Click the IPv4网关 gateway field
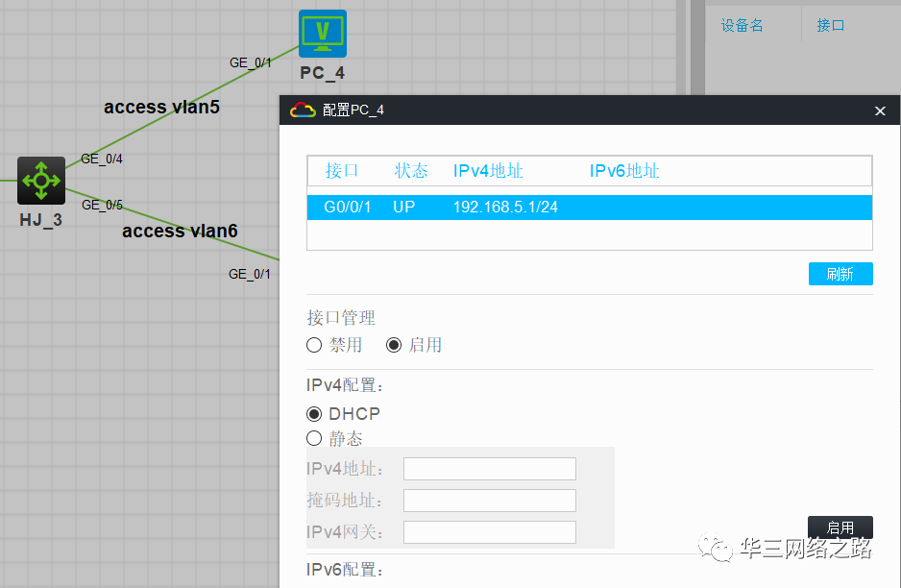This screenshot has width=901, height=588. (489, 531)
